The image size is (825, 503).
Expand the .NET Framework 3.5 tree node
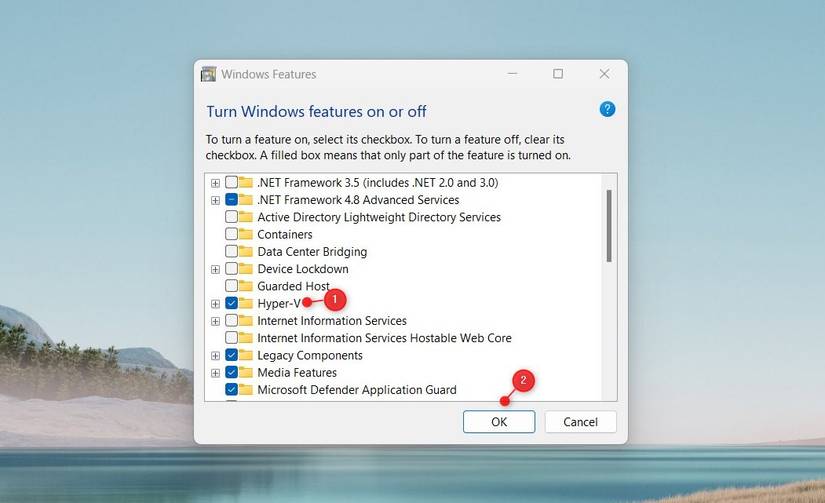pos(215,183)
